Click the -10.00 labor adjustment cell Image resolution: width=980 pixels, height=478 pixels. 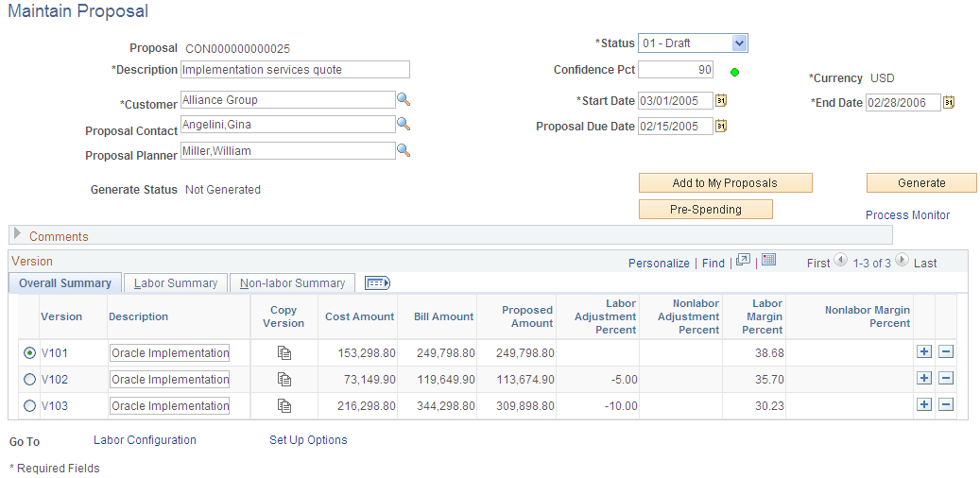coord(621,406)
